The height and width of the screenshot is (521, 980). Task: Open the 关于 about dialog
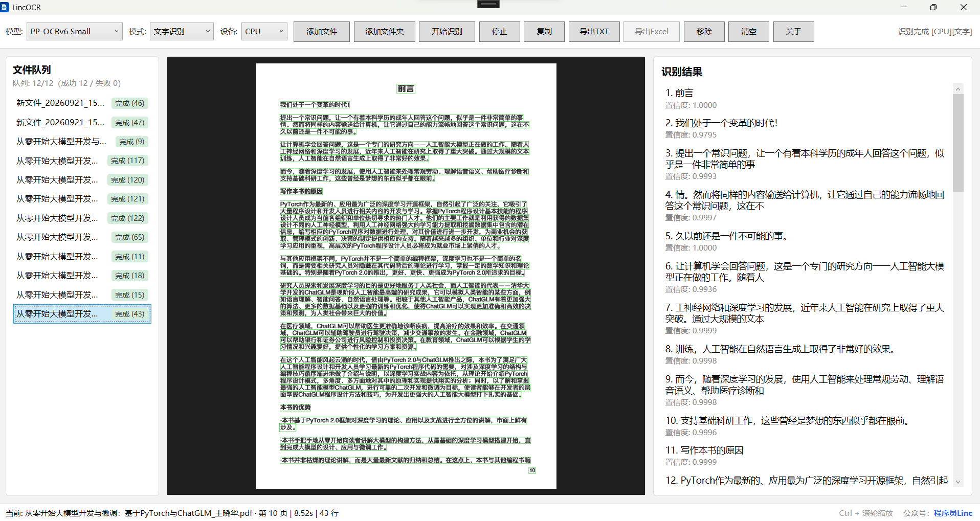[x=793, y=31]
